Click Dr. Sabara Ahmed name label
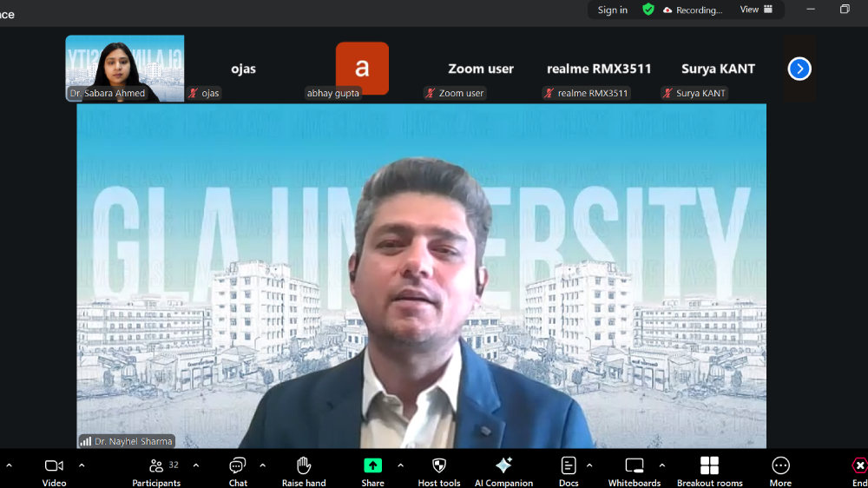 coord(108,93)
